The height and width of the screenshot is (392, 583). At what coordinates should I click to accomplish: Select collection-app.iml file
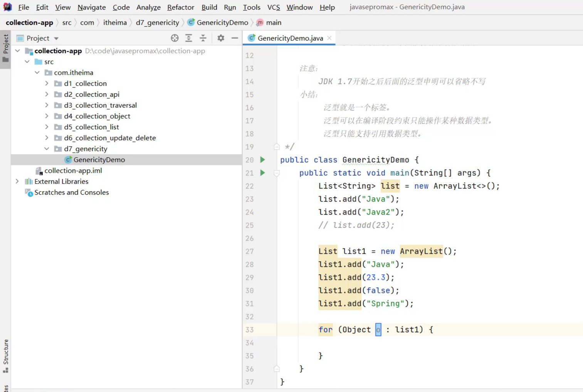pos(73,170)
